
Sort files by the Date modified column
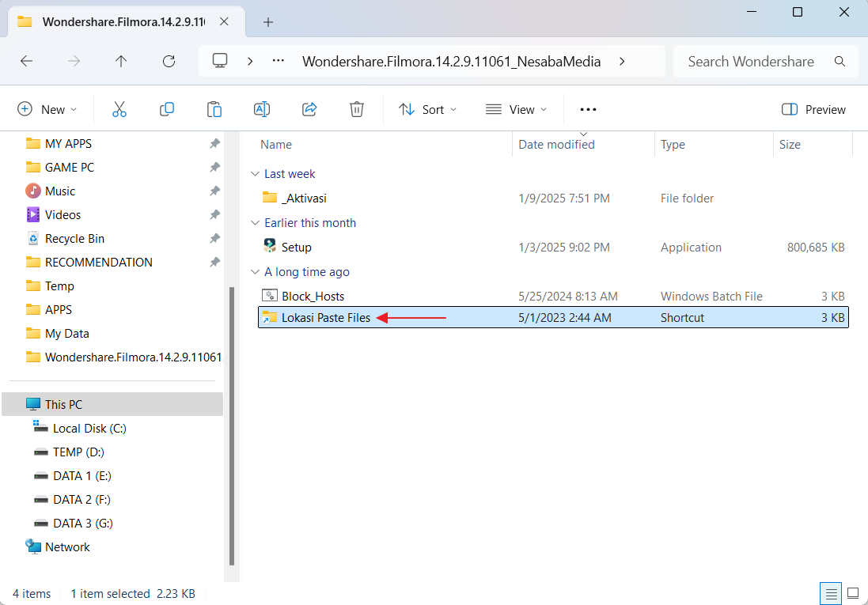(556, 144)
